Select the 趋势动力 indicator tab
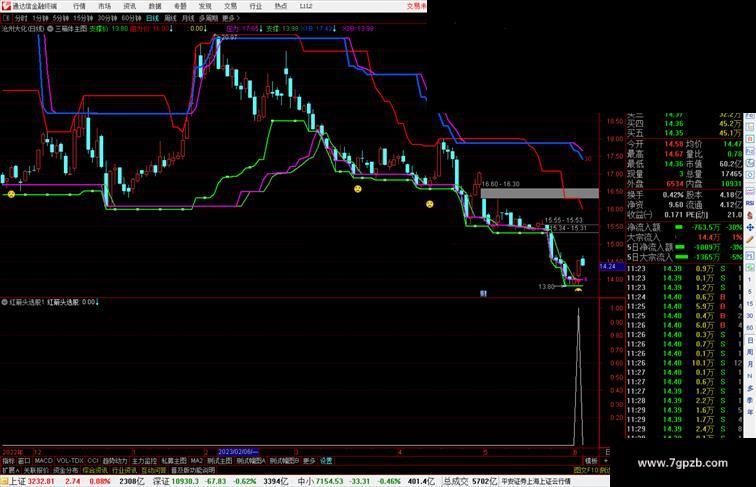This screenshot has width=756, height=487. 115,461
